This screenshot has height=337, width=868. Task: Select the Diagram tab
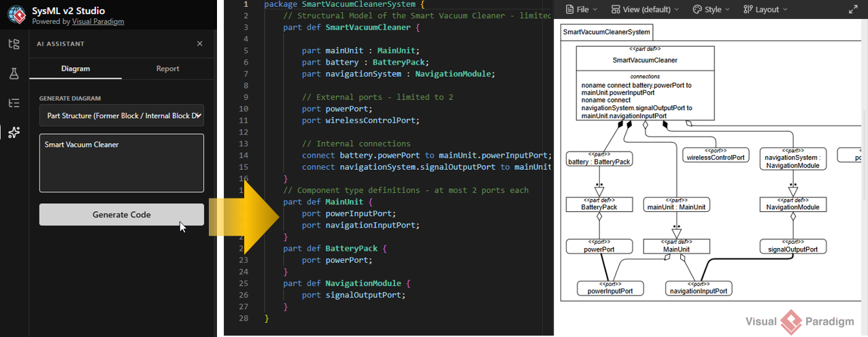76,69
